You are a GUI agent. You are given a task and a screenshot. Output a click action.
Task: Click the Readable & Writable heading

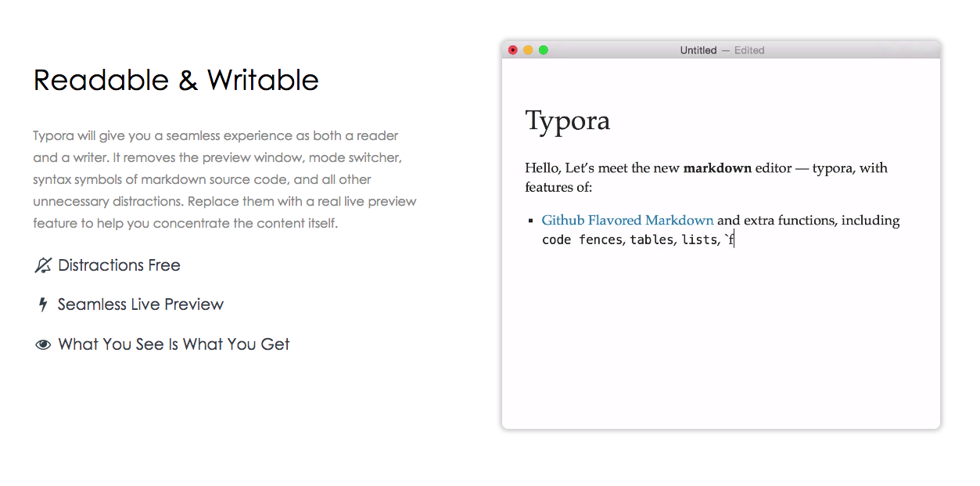coord(176,81)
